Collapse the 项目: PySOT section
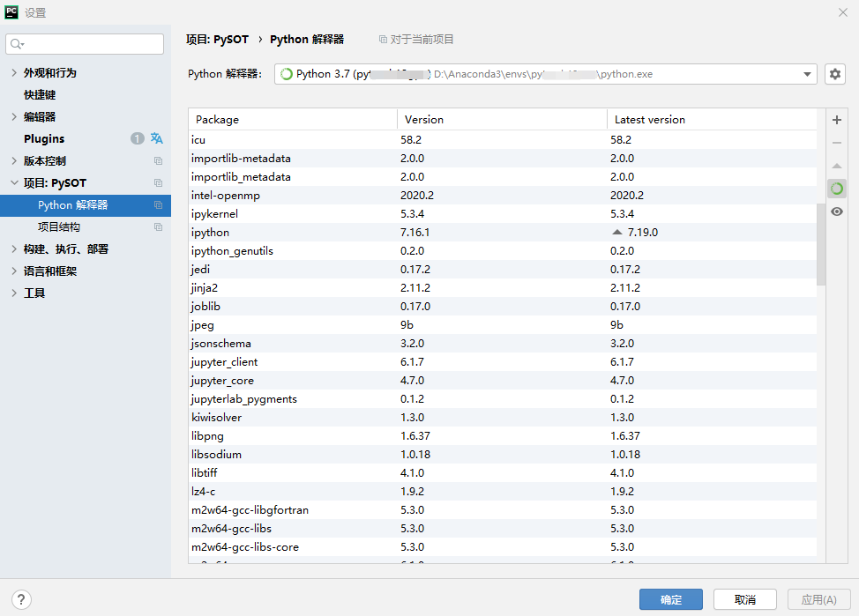 pos(14,183)
